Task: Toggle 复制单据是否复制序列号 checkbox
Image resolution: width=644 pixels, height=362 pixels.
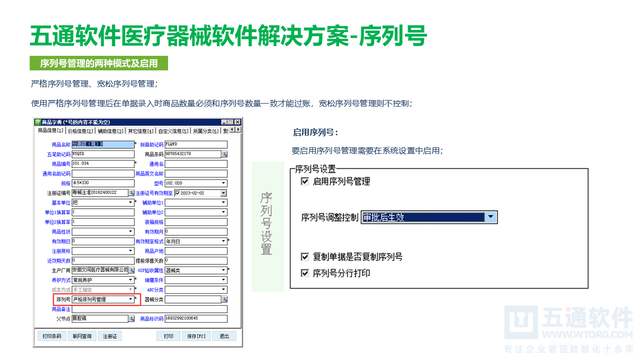Action: tap(305, 256)
